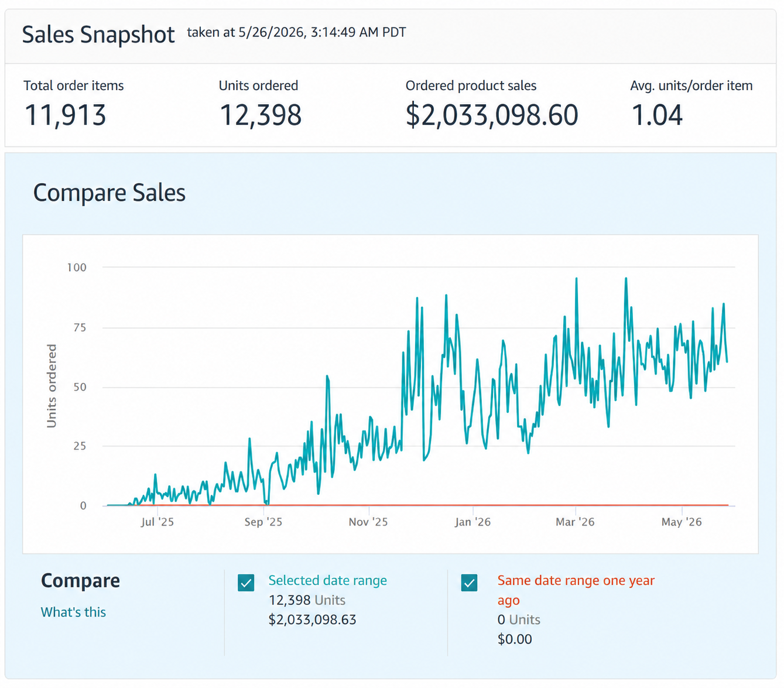Click the 25 y-axis tick label

pos(80,446)
